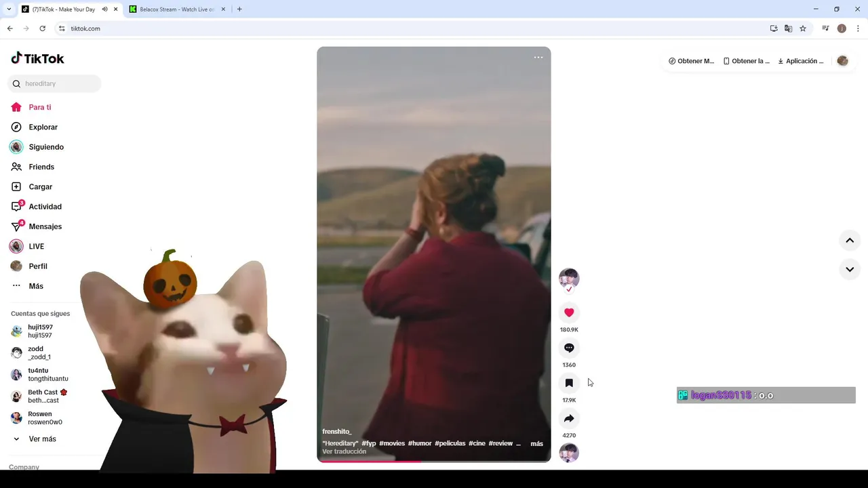Save video with bookmark icon

pos(569,383)
